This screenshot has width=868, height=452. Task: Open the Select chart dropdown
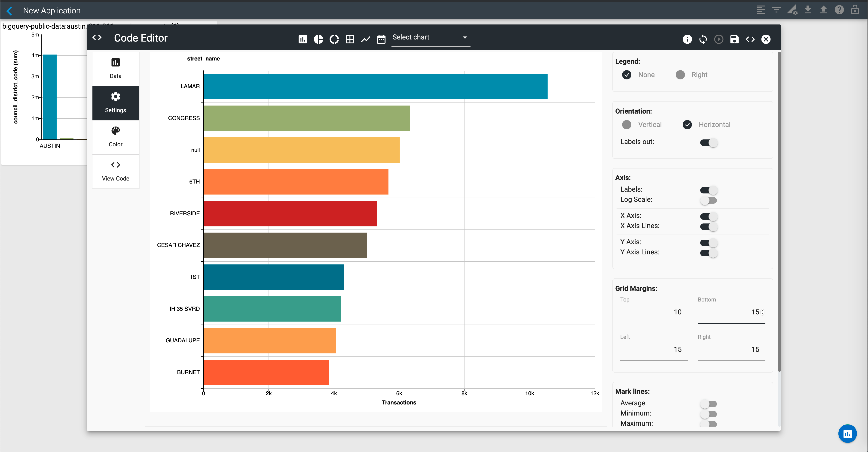click(x=431, y=38)
